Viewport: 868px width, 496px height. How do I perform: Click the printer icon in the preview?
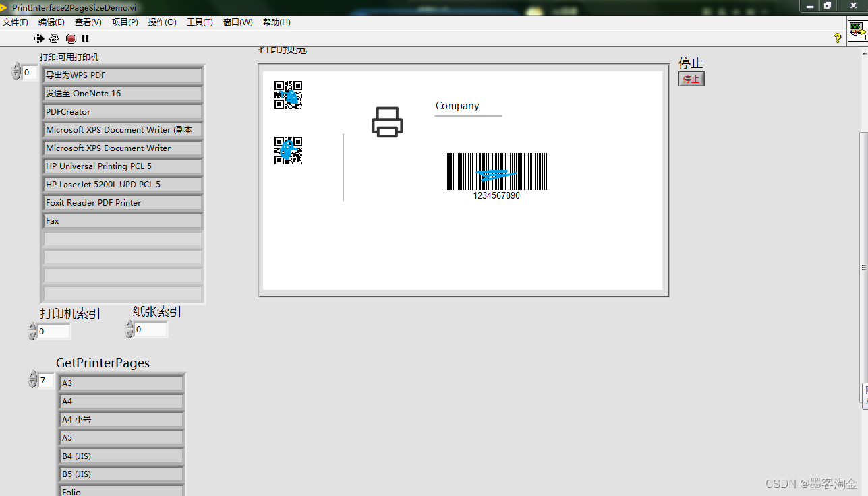(x=387, y=123)
